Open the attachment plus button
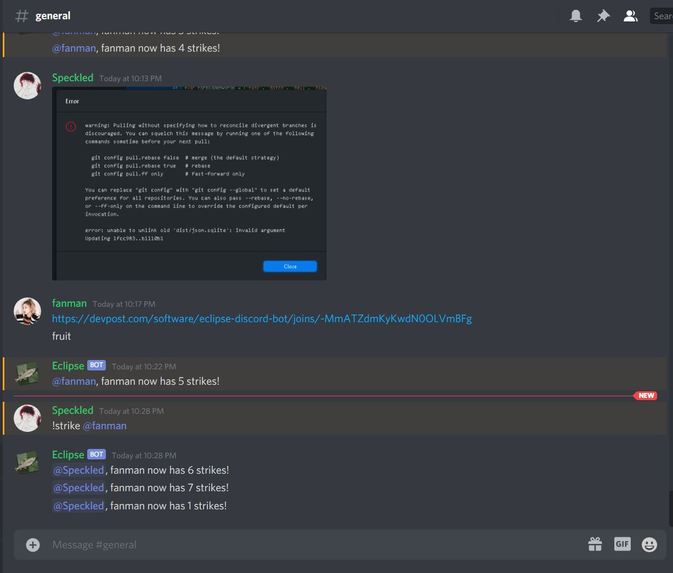 tap(33, 545)
